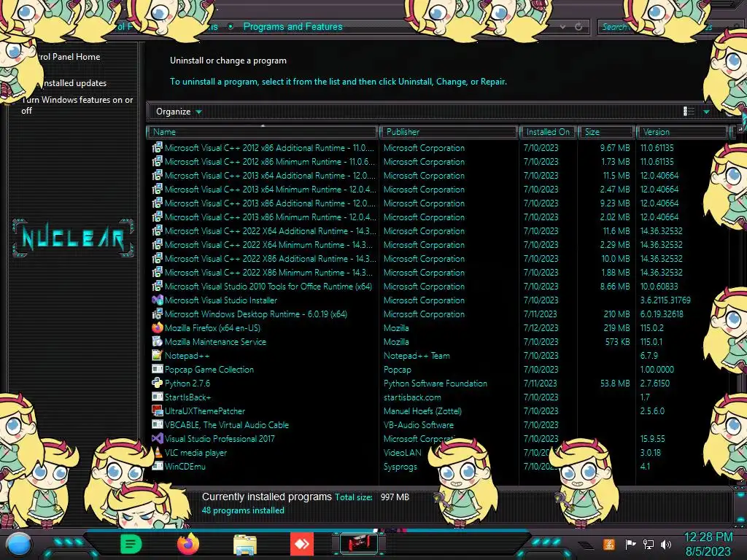The image size is (747, 560).
Task: Open File Explorer from the taskbar
Action: 245,545
